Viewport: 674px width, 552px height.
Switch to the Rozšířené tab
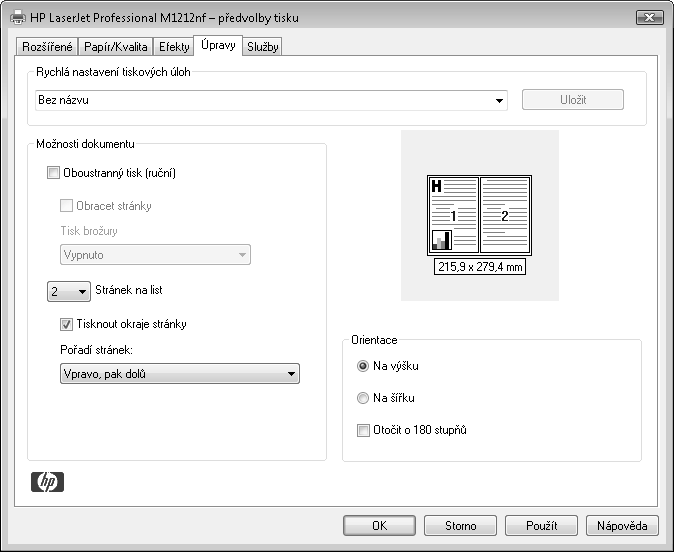click(47, 46)
